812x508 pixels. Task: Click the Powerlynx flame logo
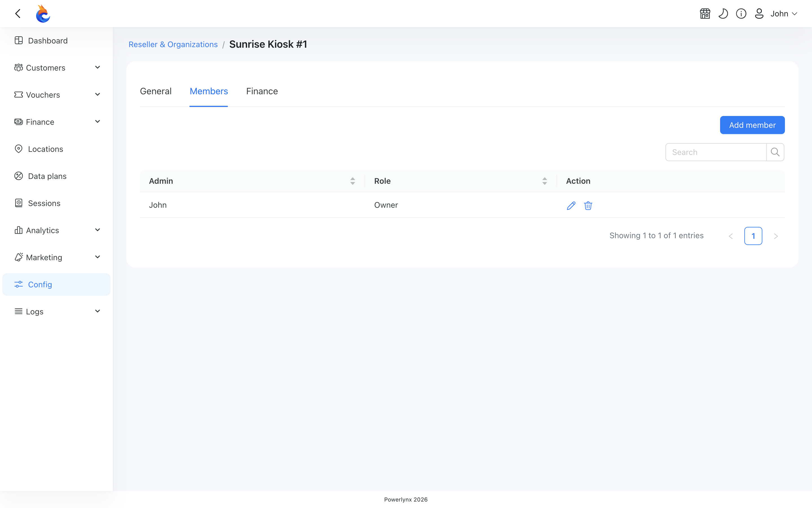(43, 14)
